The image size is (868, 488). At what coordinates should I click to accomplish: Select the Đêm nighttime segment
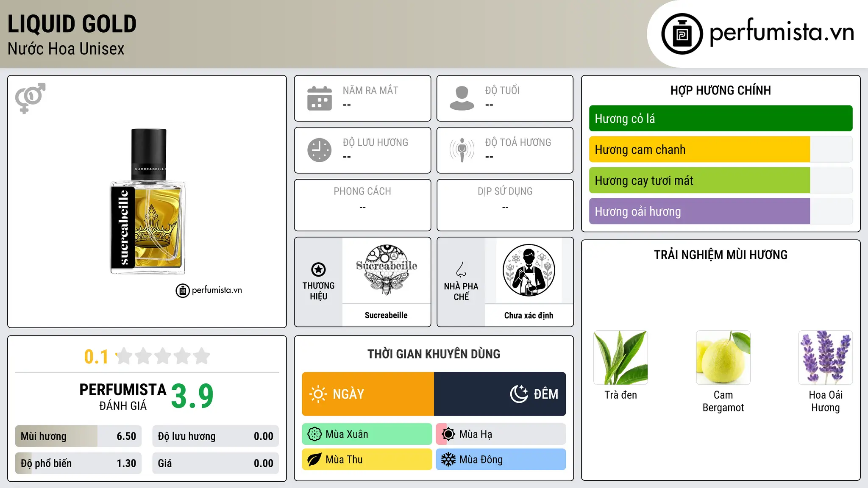click(500, 394)
